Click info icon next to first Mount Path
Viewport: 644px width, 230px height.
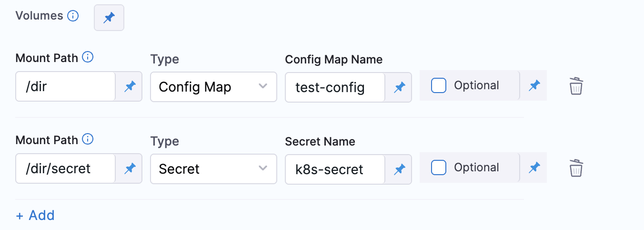click(88, 58)
